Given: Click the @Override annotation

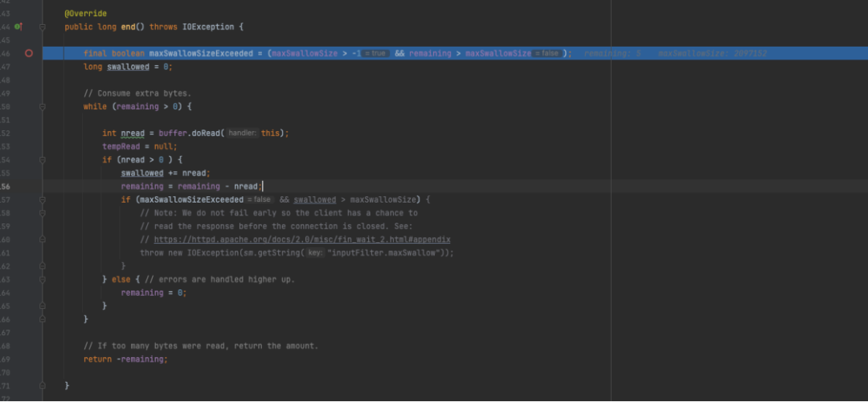Looking at the screenshot, I should (x=86, y=14).
